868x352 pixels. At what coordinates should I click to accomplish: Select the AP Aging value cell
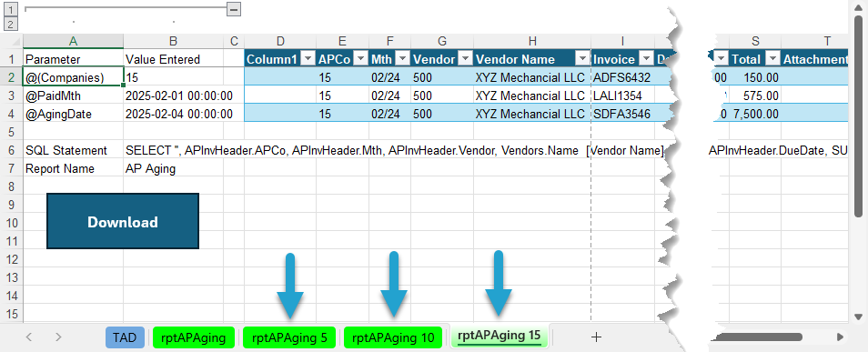pos(173,168)
